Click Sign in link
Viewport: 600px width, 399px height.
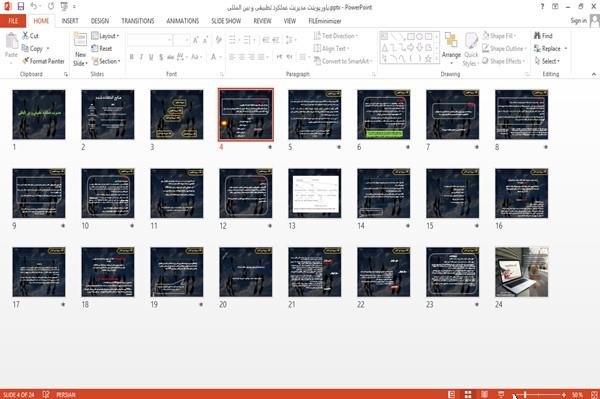(x=578, y=21)
